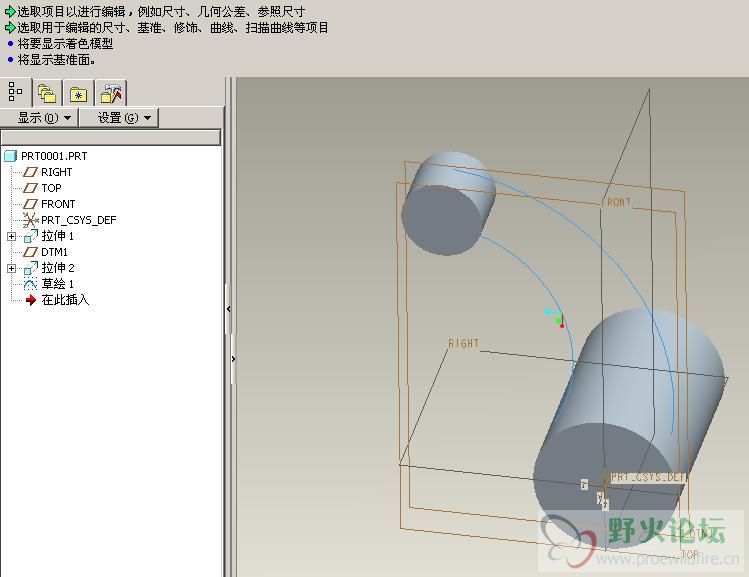Select the 拉伸 2 extrude feature
The width and height of the screenshot is (749, 577).
pos(57,268)
